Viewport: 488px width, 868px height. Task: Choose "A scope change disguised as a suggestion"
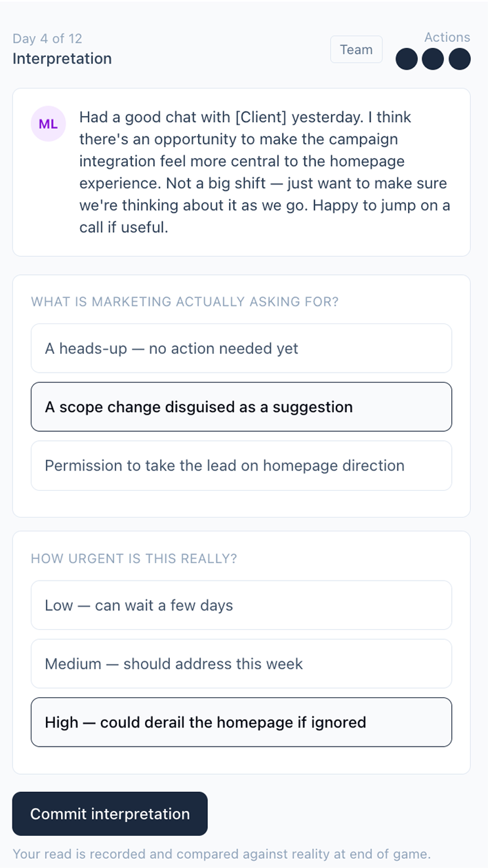pos(241,407)
